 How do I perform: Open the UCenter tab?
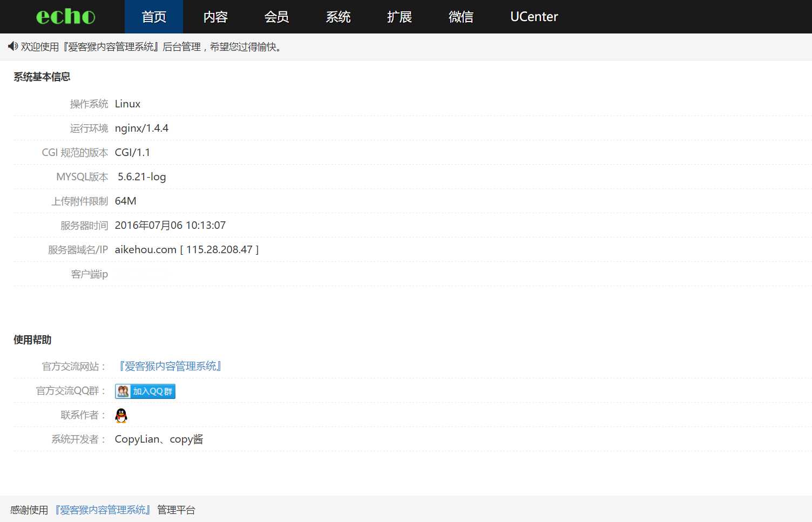pyautogui.click(x=534, y=17)
